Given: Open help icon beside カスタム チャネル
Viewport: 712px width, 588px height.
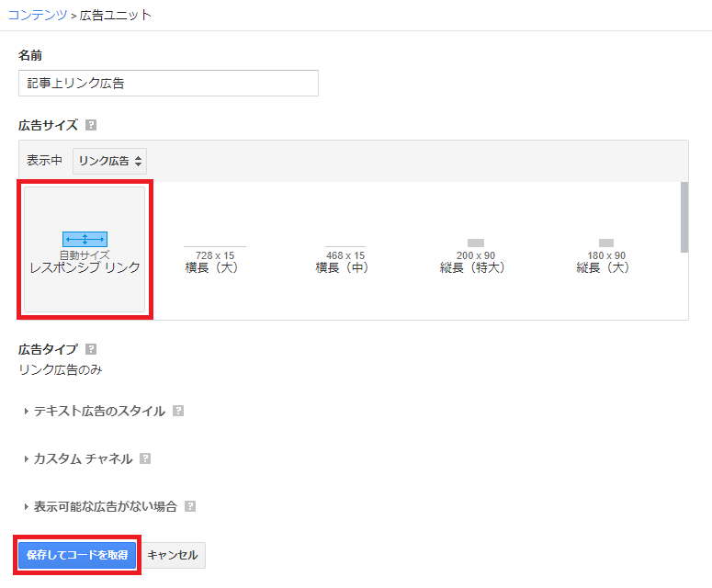Looking at the screenshot, I should (145, 458).
